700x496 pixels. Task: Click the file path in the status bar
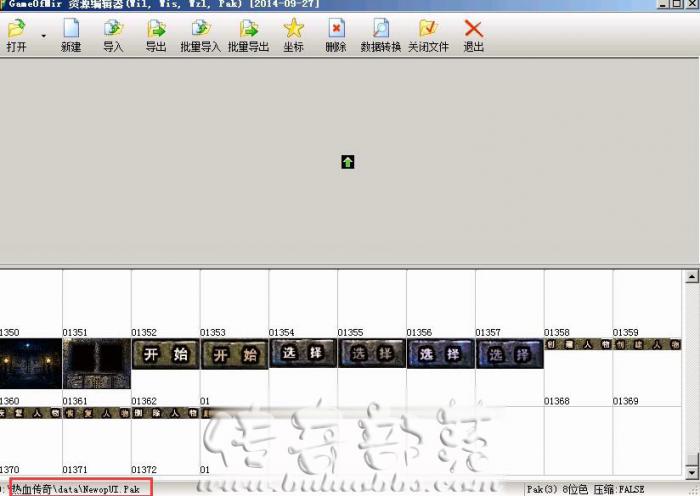coord(76,489)
